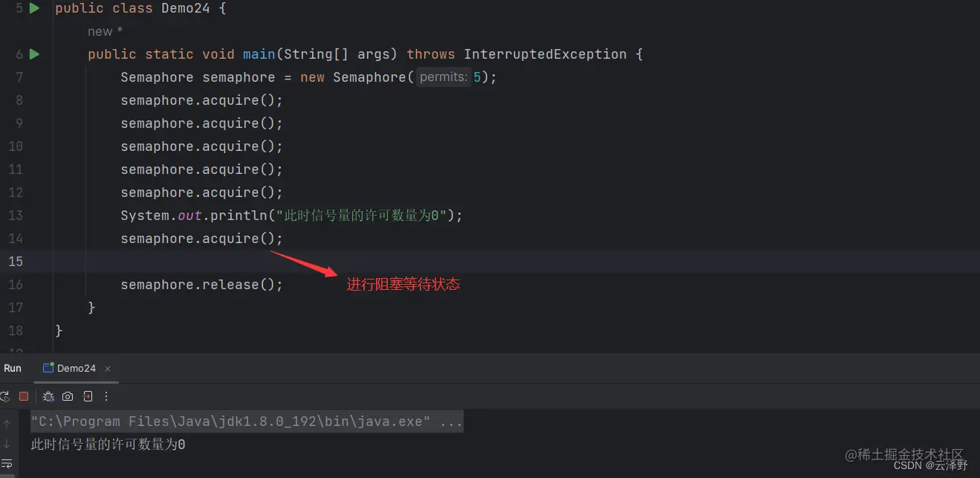
Task: Click the 'new *' author hint above main
Action: 105,31
